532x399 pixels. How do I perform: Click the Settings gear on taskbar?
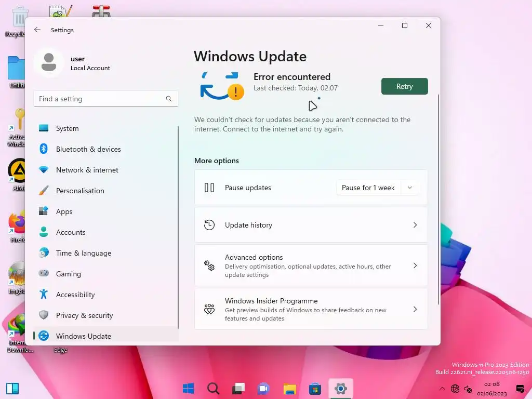coord(341,388)
